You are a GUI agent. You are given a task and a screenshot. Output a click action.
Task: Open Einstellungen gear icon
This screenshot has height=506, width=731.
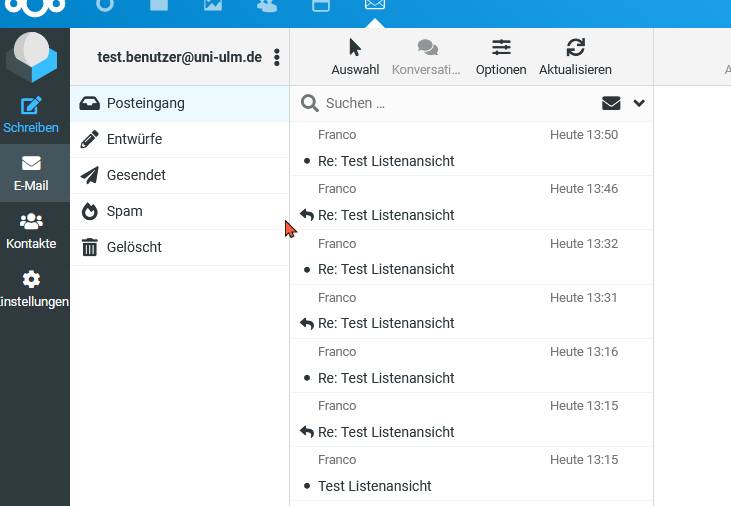[x=31, y=279]
